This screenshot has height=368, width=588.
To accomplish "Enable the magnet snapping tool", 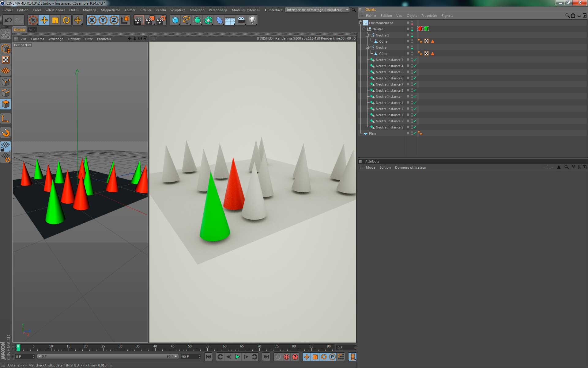I will coord(6,132).
